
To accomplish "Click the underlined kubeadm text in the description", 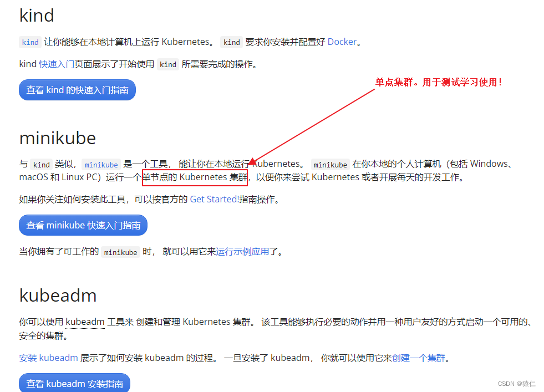I will [84, 321].
